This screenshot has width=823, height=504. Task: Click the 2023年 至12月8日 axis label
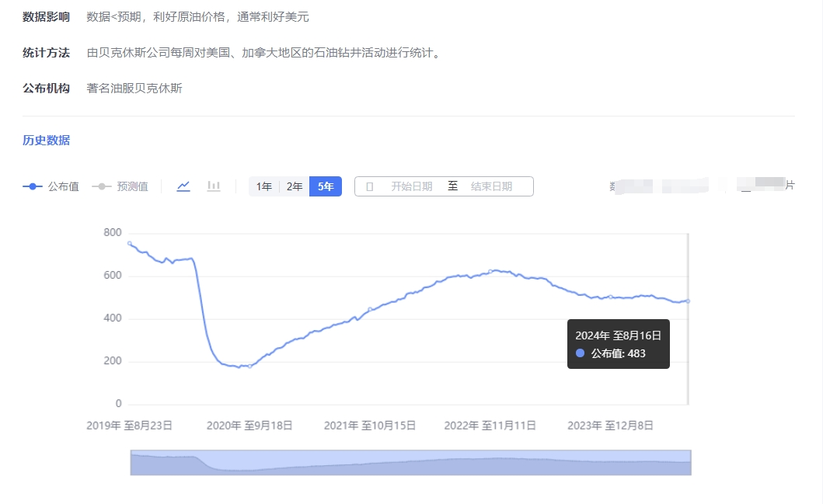coord(610,426)
